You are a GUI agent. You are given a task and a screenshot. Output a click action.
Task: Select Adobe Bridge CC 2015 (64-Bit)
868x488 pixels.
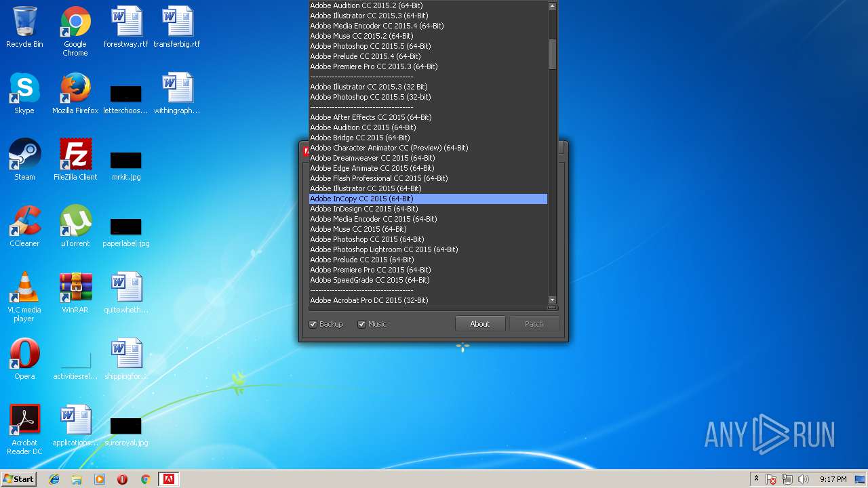[428, 138]
